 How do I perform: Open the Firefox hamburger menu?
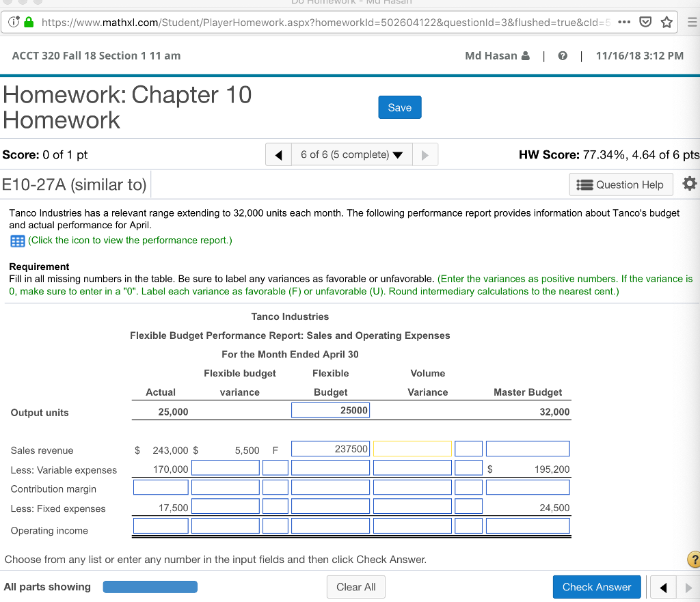pyautogui.click(x=691, y=21)
